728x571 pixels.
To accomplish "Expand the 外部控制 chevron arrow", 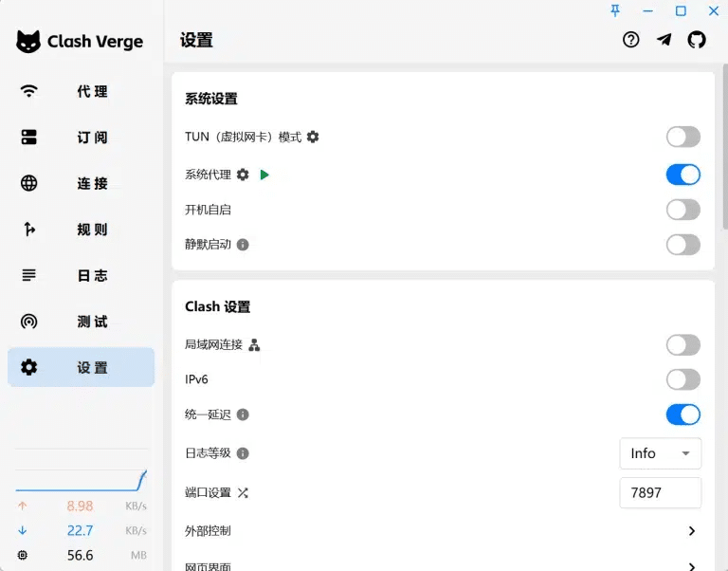I will (x=692, y=531).
